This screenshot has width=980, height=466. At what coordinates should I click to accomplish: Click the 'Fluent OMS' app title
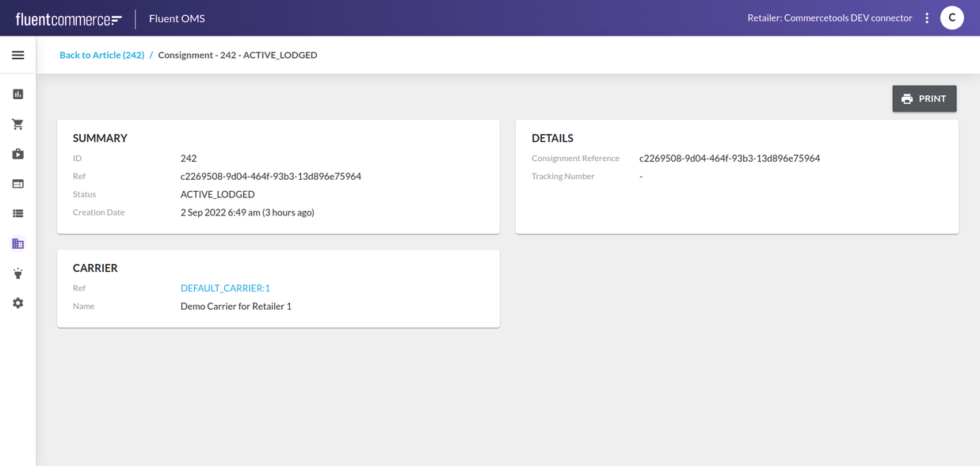177,18
